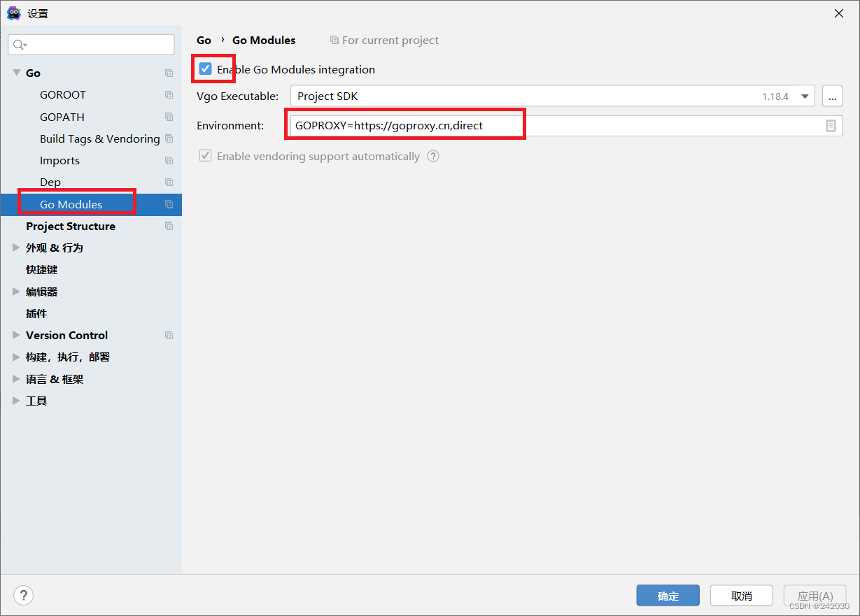Viewport: 860px width, 616px height.
Task: Expand the 编辑器 section
Action: [x=17, y=292]
